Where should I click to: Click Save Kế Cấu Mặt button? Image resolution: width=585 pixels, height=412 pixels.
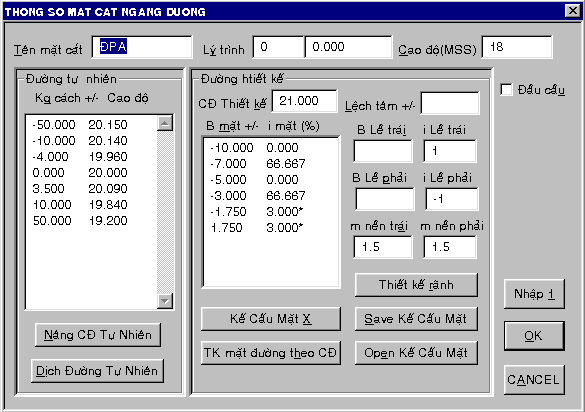pyautogui.click(x=416, y=319)
